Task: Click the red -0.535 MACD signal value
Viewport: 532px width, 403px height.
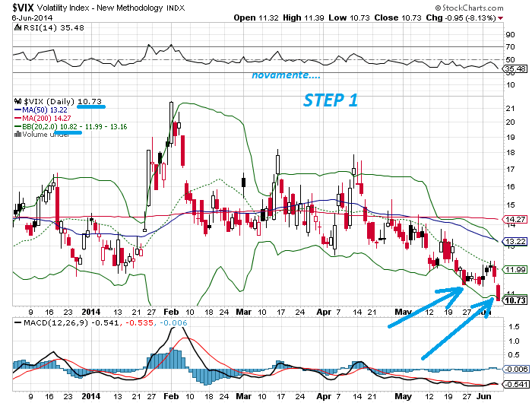Action: 139,322
